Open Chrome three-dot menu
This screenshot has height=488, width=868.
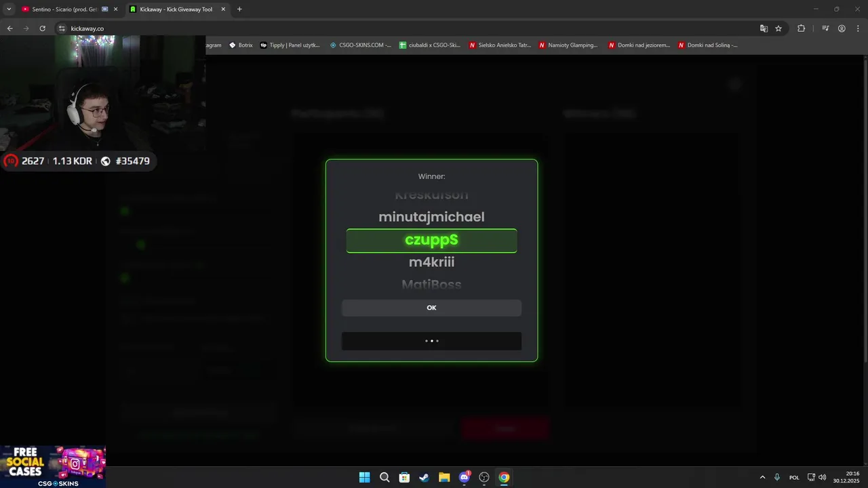coord(857,28)
